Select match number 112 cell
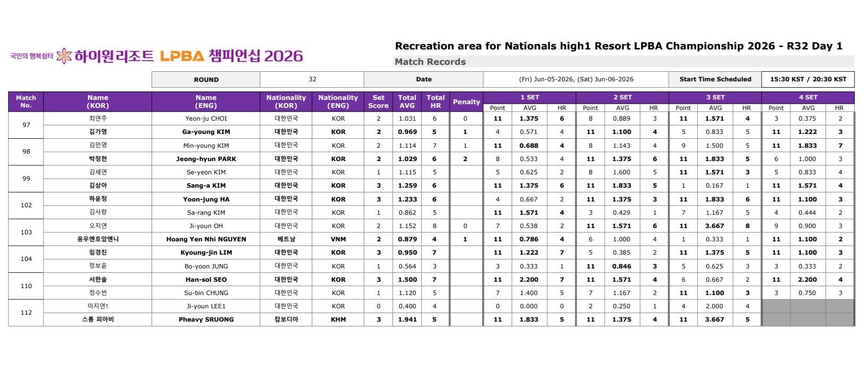 click(26, 313)
